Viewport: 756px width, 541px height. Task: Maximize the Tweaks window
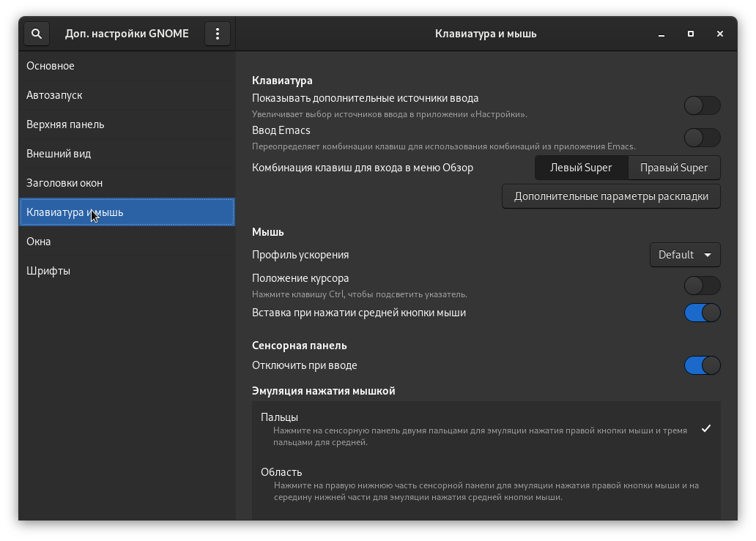[x=691, y=34]
